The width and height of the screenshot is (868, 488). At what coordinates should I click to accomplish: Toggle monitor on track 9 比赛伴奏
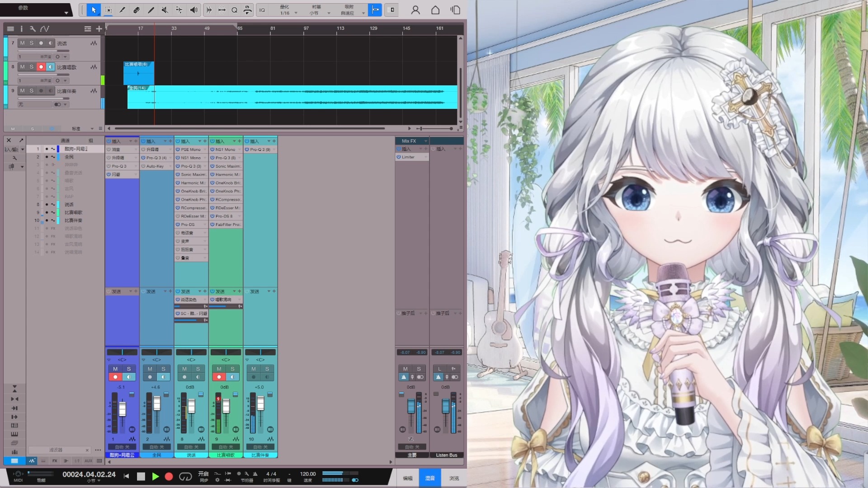[x=51, y=91]
